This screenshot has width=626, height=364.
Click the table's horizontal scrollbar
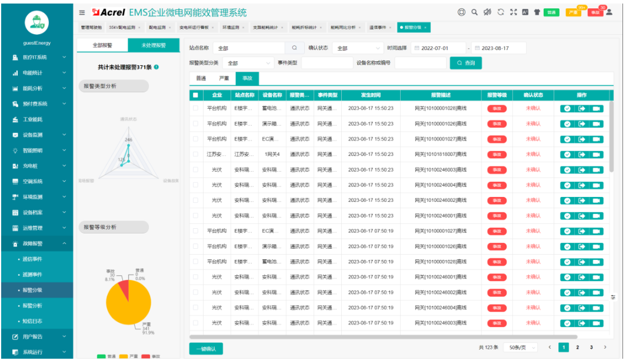383,337
